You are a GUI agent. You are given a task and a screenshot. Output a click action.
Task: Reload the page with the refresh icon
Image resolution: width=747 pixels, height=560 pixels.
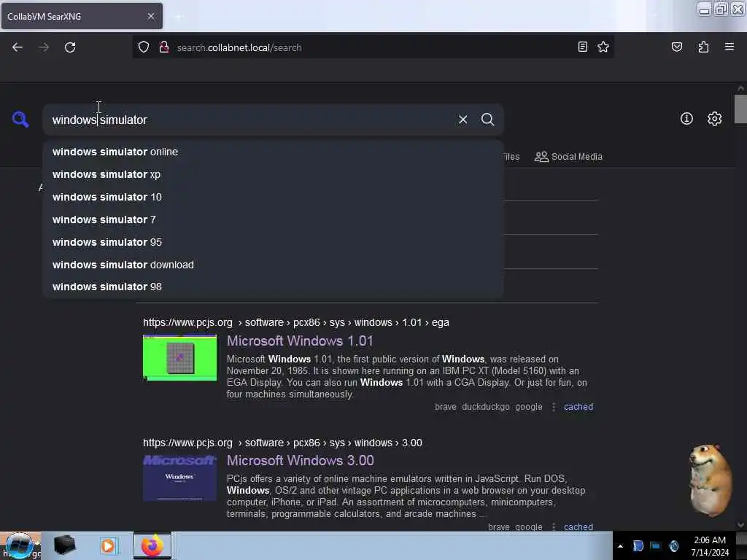point(70,47)
